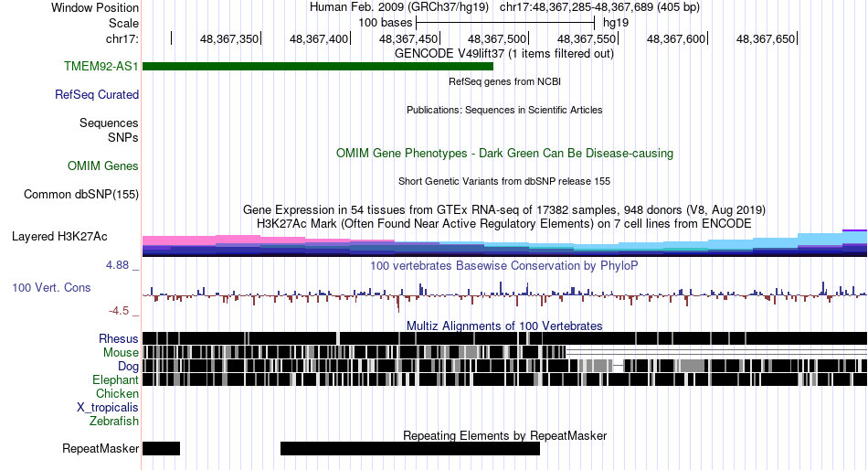The width and height of the screenshot is (868, 470).
Task: Select the Zebrafish species label
Action: (114, 422)
